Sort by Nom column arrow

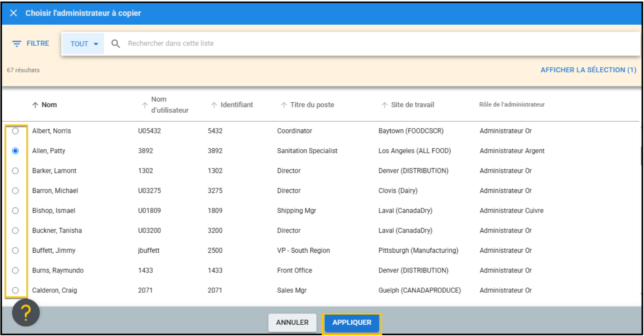pos(35,105)
